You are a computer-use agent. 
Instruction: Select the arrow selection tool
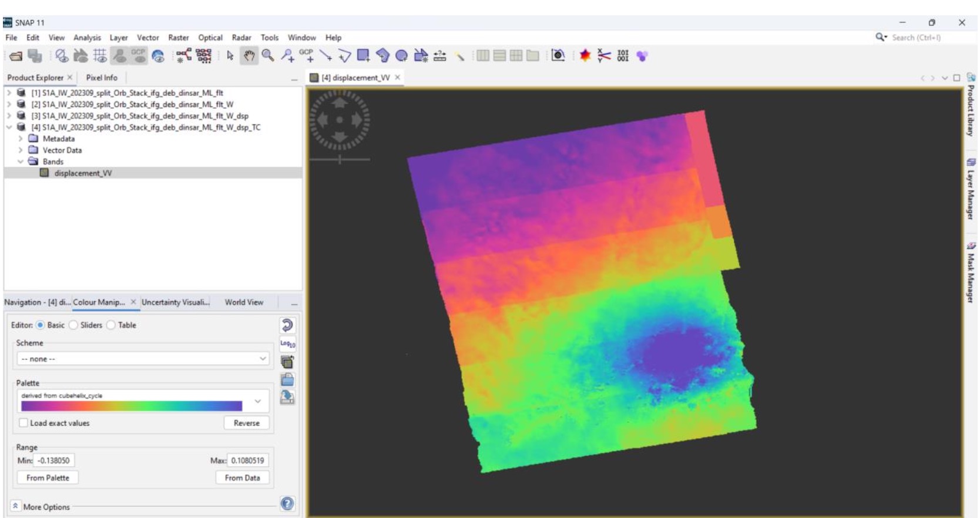tap(230, 56)
